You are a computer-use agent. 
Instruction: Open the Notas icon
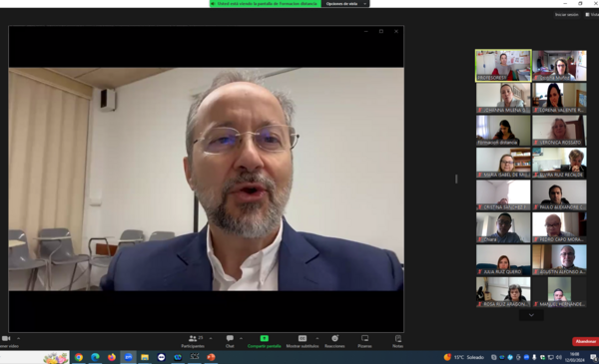pos(398,338)
